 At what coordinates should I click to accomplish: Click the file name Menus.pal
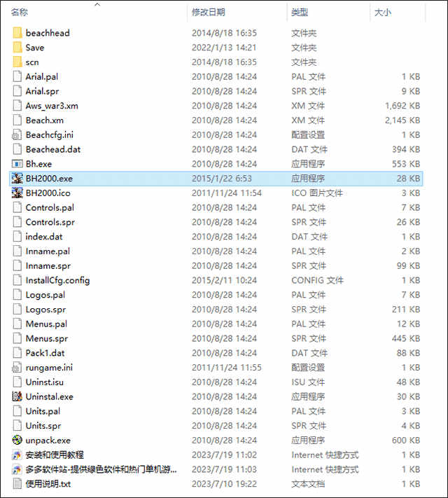46,324
